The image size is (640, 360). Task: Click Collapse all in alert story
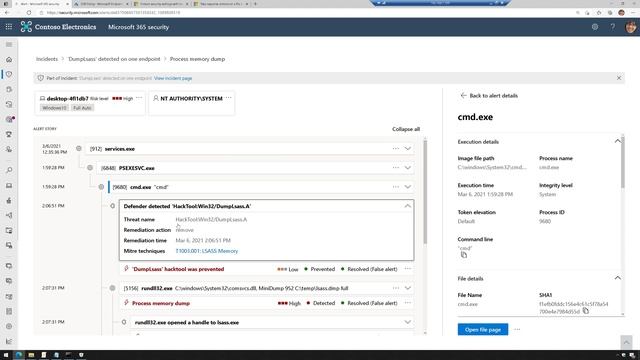tap(406, 129)
